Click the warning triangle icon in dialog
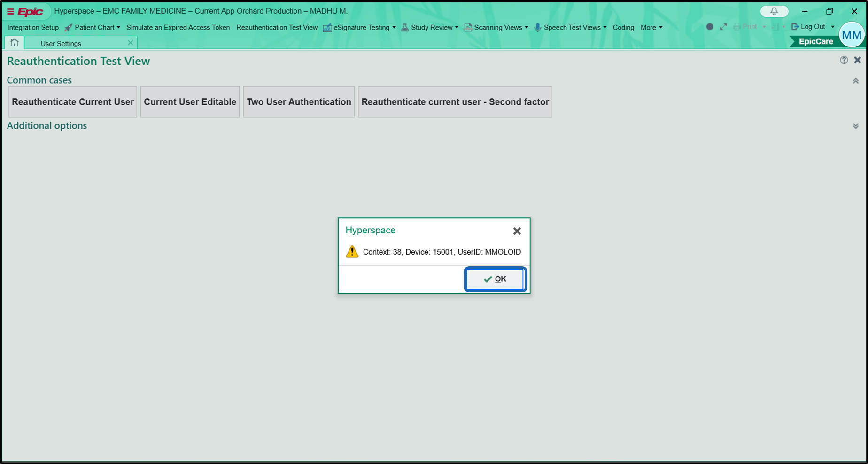The image size is (868, 464). 352,252
